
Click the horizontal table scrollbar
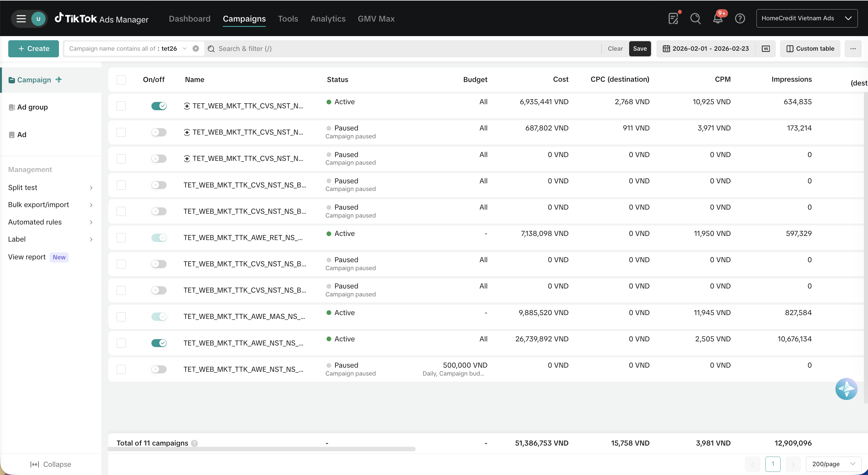[261, 449]
